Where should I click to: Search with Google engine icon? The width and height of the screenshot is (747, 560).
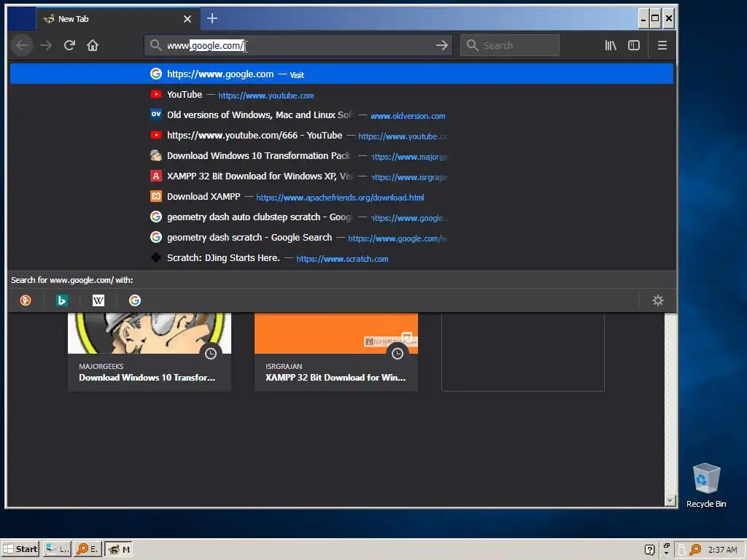(135, 300)
